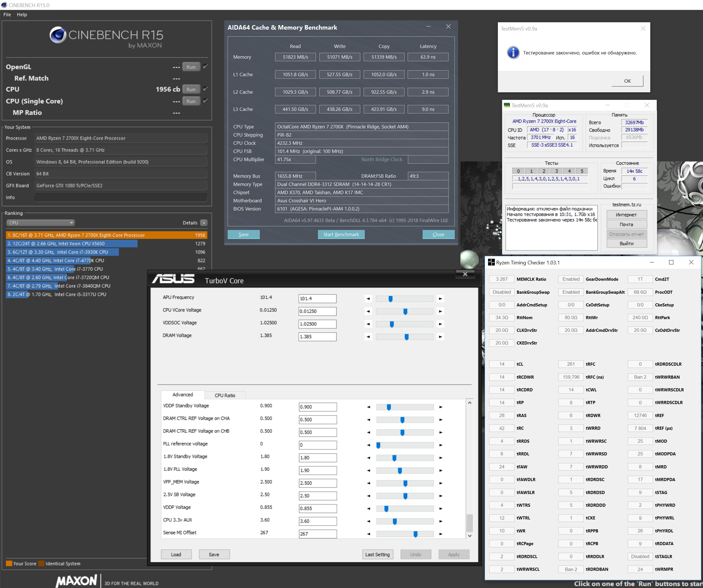Click the Ryzen Timing Checker title icon
This screenshot has height=588, width=703.
[x=491, y=262]
